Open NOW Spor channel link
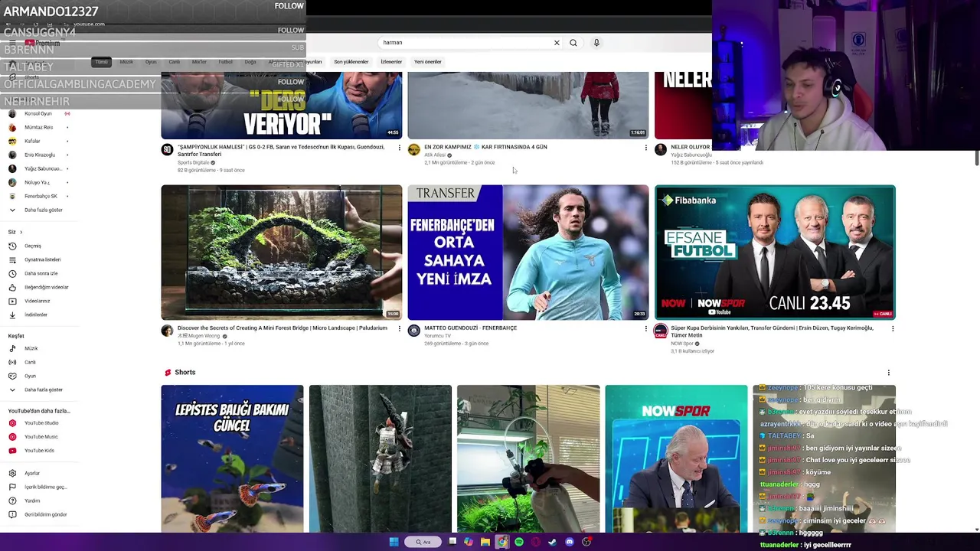 (682, 344)
